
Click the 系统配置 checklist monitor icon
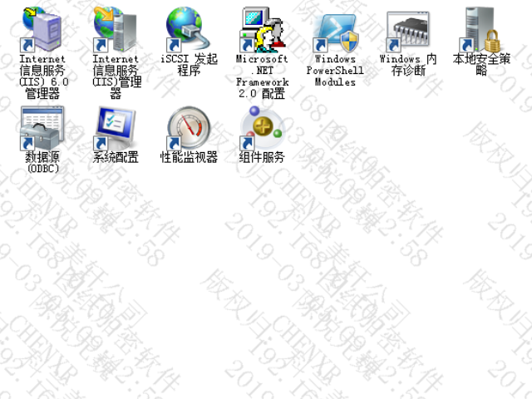tap(115, 127)
